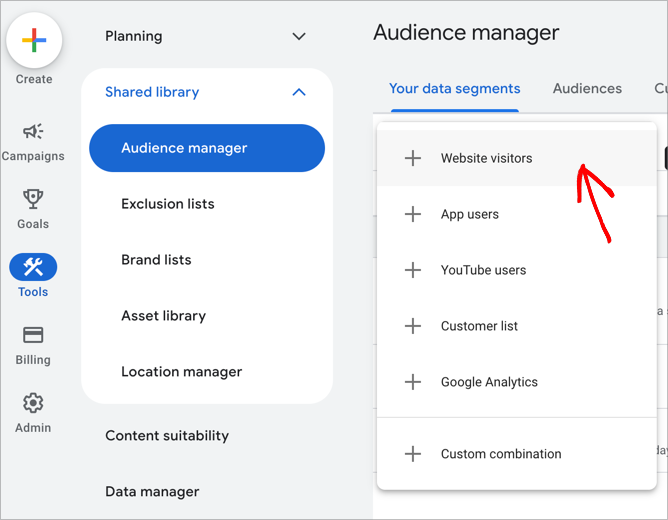668x520 pixels.
Task: Click the plus icon beside YouTube users
Action: click(413, 270)
